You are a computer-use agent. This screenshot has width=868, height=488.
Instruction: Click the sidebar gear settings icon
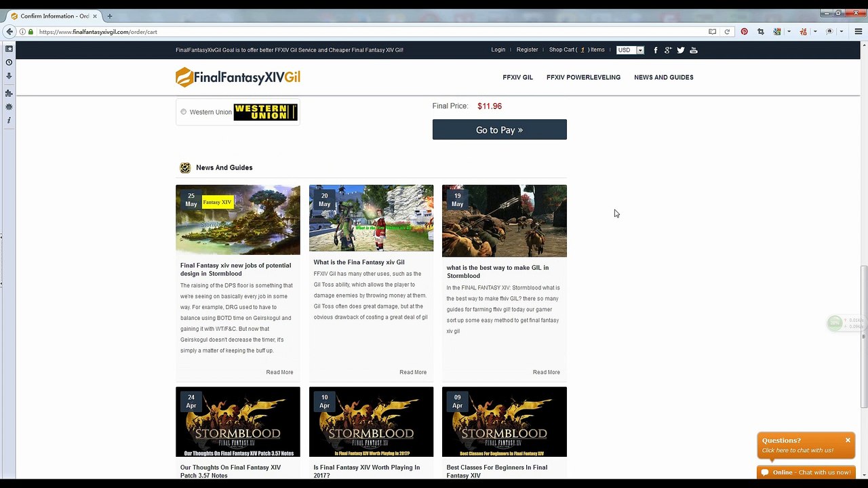(x=9, y=107)
